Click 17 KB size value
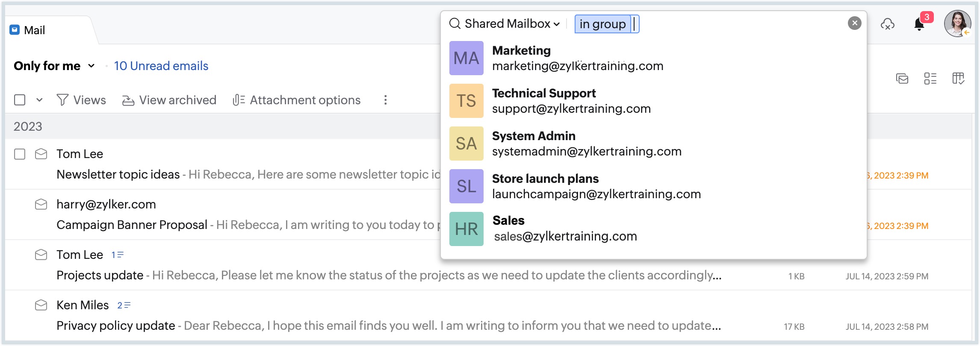 coord(794,327)
